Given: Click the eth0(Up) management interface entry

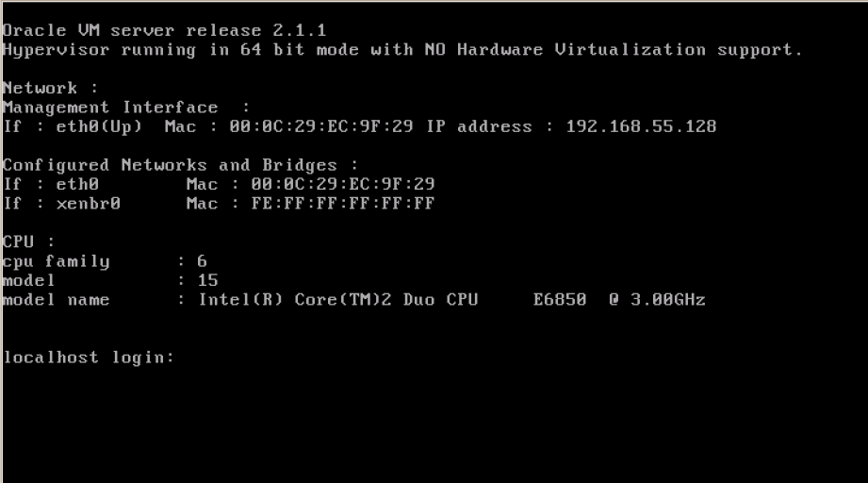Looking at the screenshot, I should (x=99, y=127).
